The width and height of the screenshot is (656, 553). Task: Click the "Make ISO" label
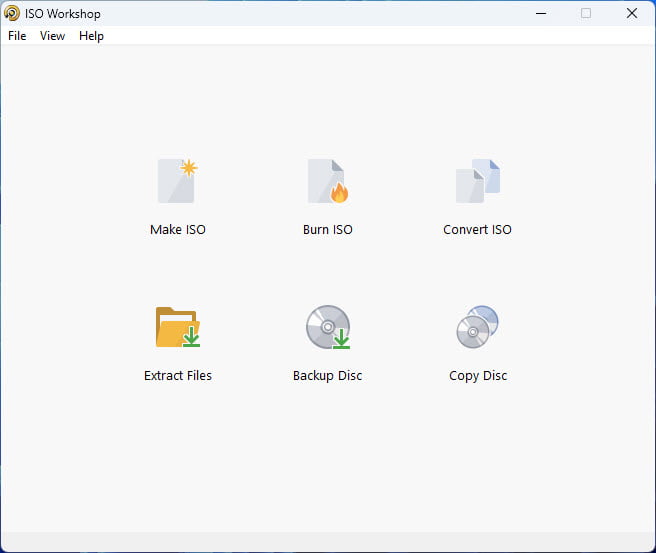[178, 230]
